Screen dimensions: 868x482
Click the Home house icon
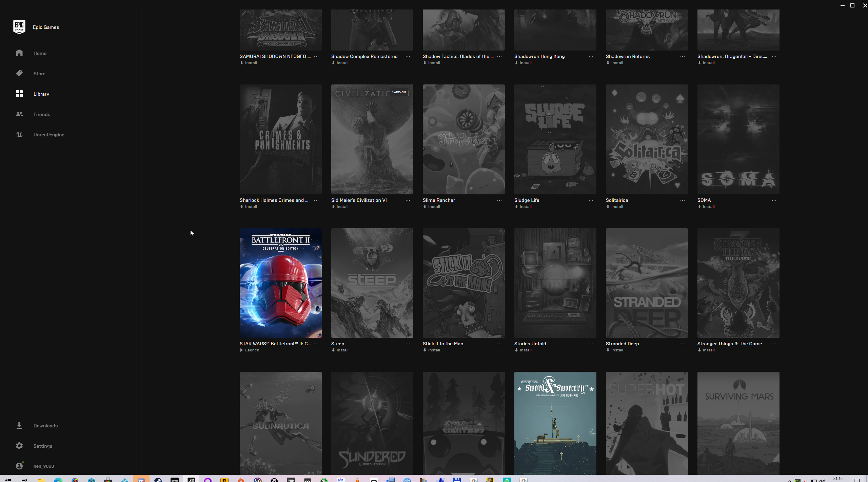click(19, 53)
